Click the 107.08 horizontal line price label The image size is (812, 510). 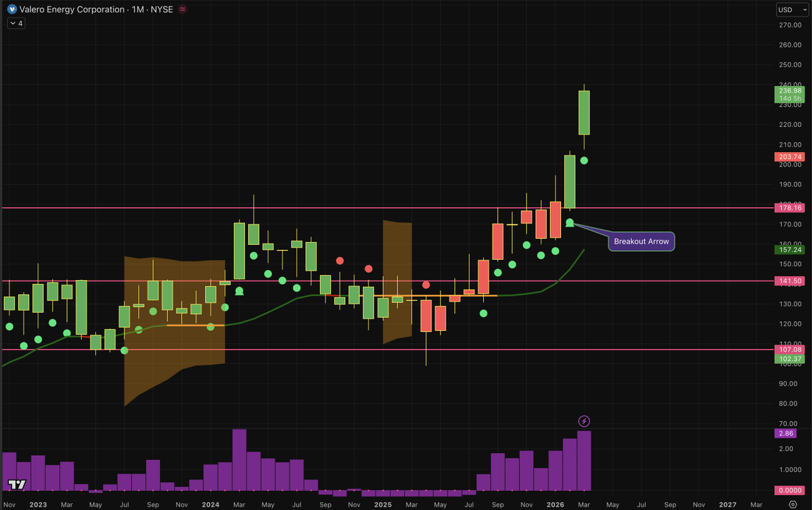pos(789,350)
